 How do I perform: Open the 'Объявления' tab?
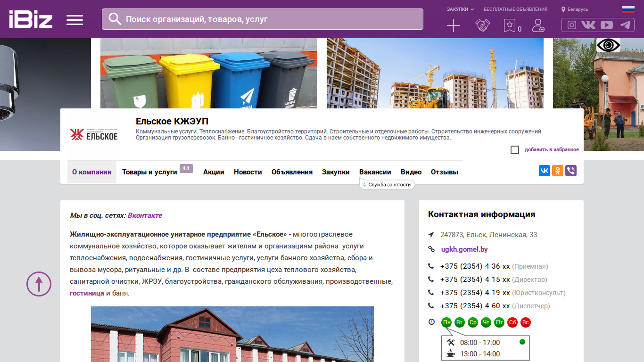292,172
